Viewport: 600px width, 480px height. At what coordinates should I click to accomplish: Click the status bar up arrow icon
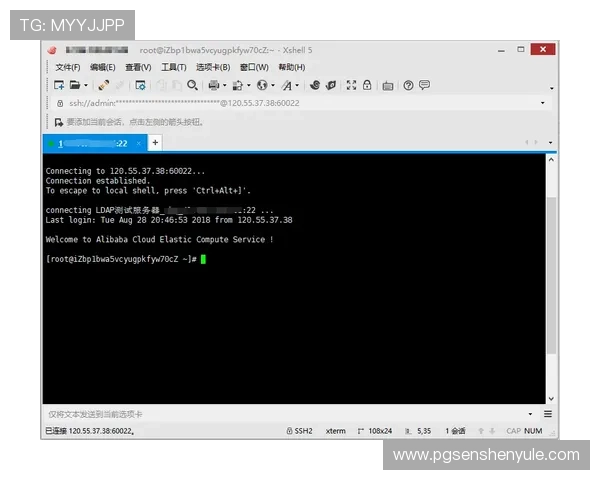481,431
